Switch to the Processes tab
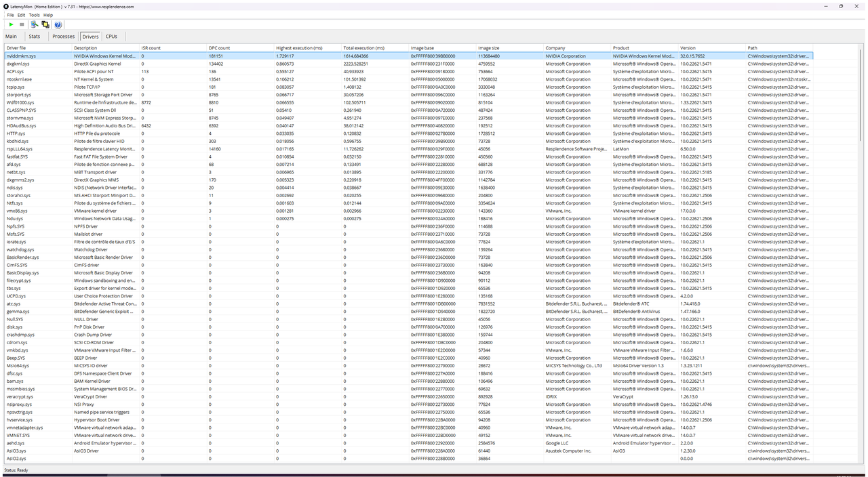Image resolution: width=868 pixels, height=477 pixels. [x=63, y=37]
